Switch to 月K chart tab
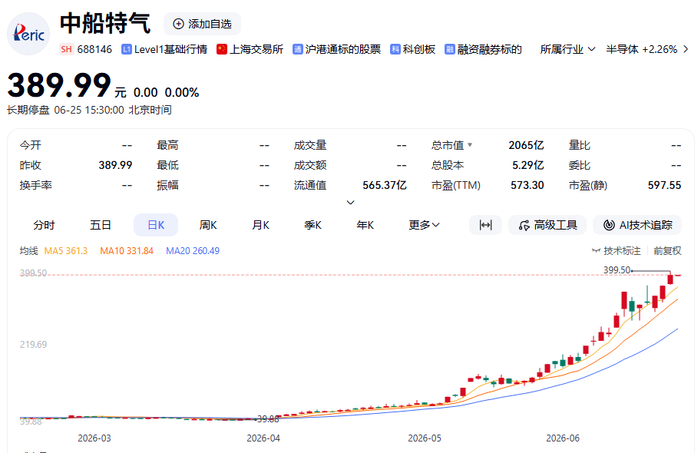Screen dimensions: 700x453 [x=260, y=225]
